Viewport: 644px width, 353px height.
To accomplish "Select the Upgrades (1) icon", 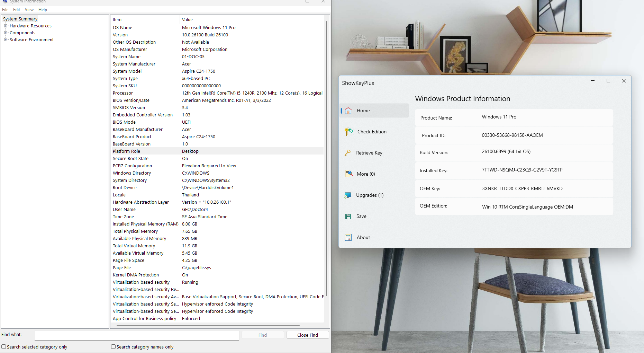I will click(x=348, y=195).
